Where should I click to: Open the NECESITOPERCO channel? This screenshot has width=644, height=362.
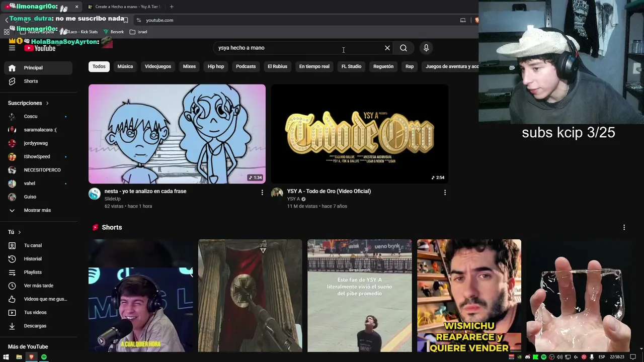[x=39, y=170]
